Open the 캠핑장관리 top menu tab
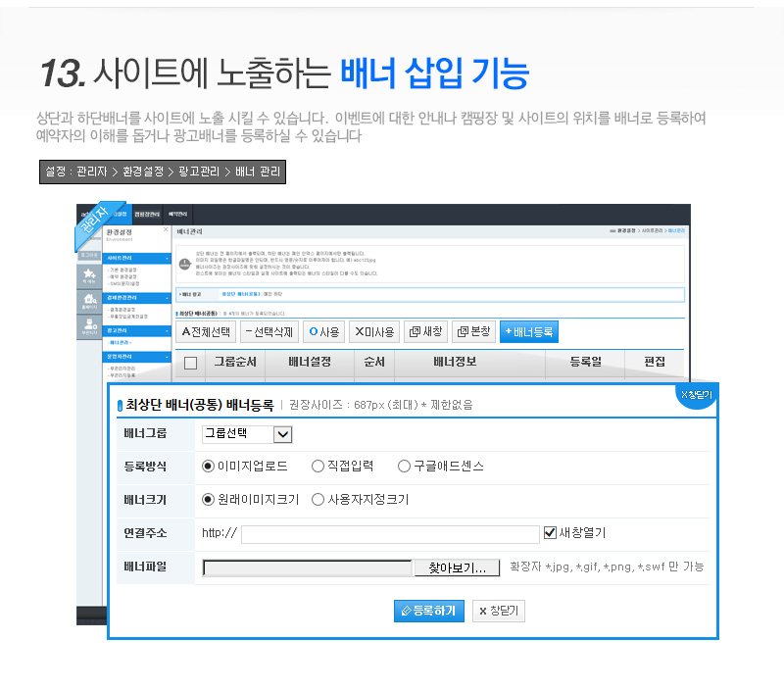Image resolution: width=784 pixels, height=690 pixels. click(x=146, y=214)
